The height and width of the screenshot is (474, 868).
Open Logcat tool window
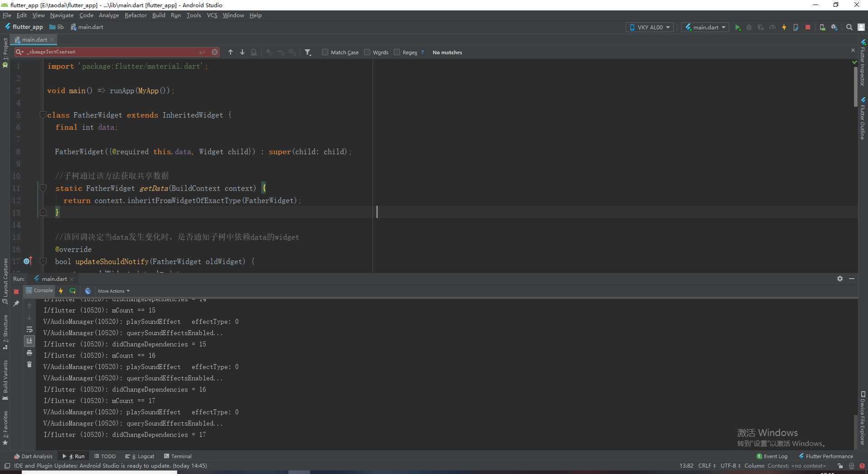point(140,456)
